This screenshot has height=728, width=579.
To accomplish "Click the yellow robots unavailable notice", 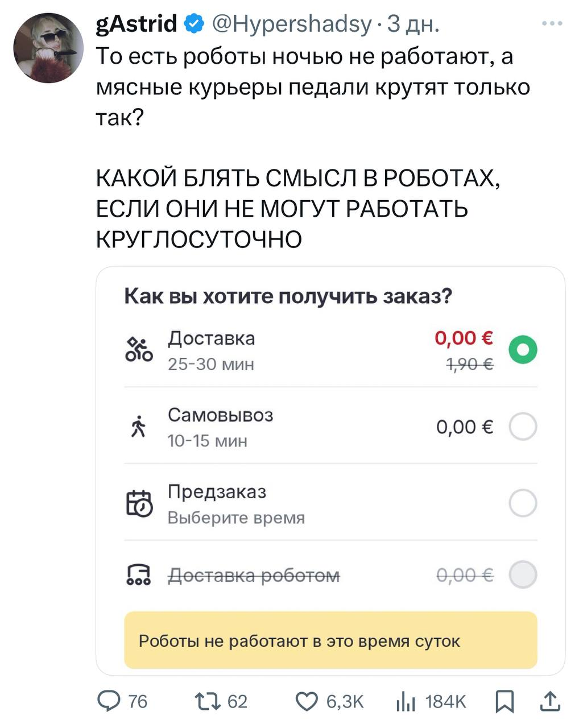I will coord(330,640).
